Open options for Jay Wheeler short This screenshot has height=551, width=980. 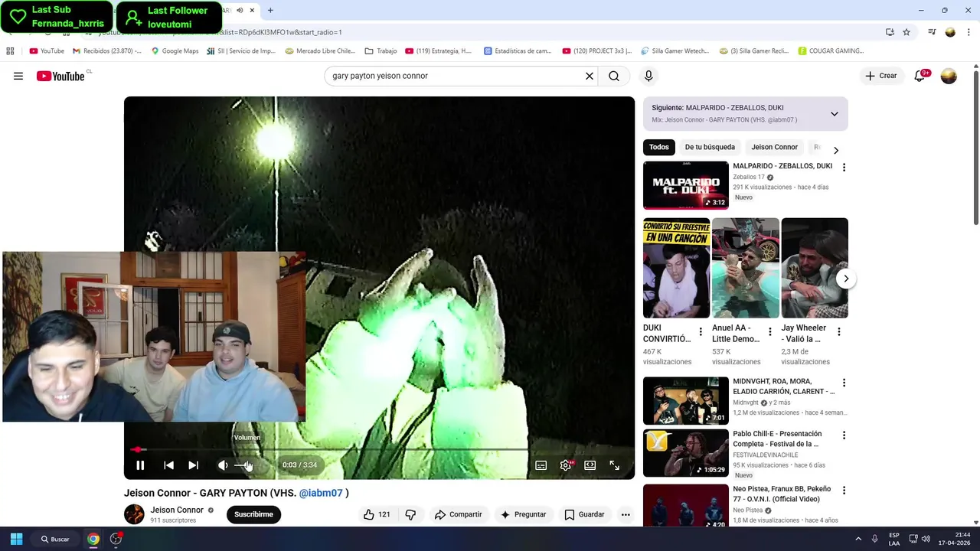[x=839, y=332]
